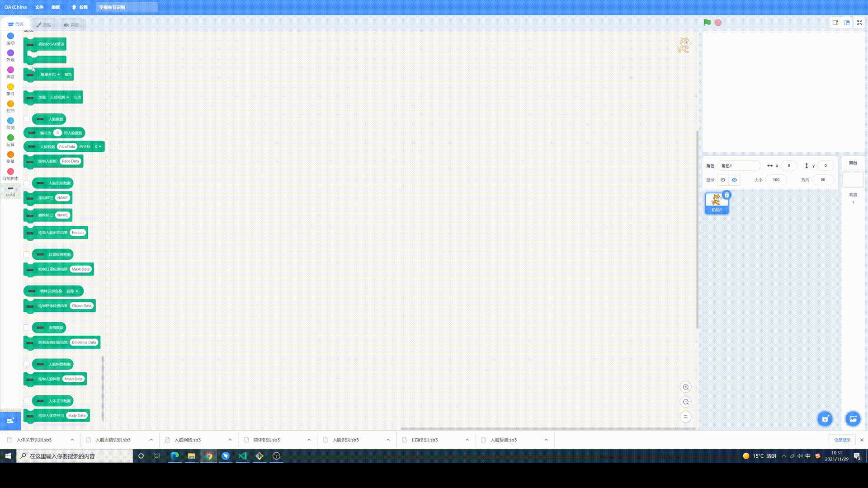Screen dimensions: 868x488
Task: Zoom out the code workspace
Action: (x=686, y=402)
